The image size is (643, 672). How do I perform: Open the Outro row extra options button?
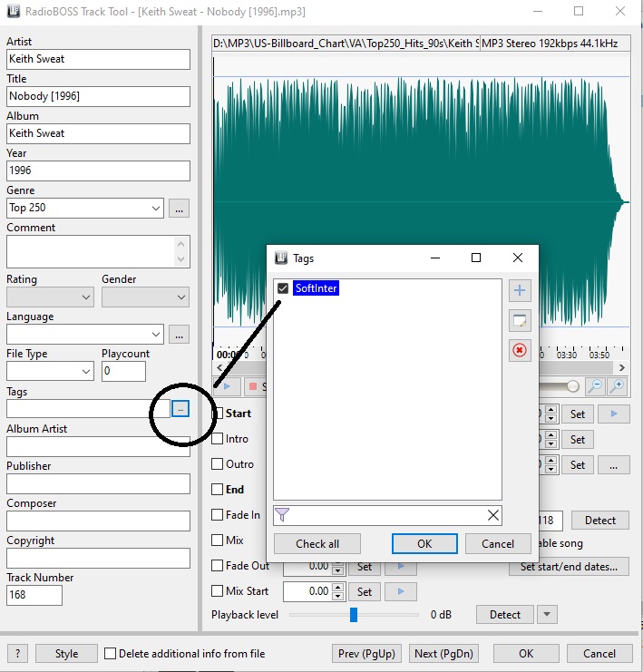click(x=614, y=465)
